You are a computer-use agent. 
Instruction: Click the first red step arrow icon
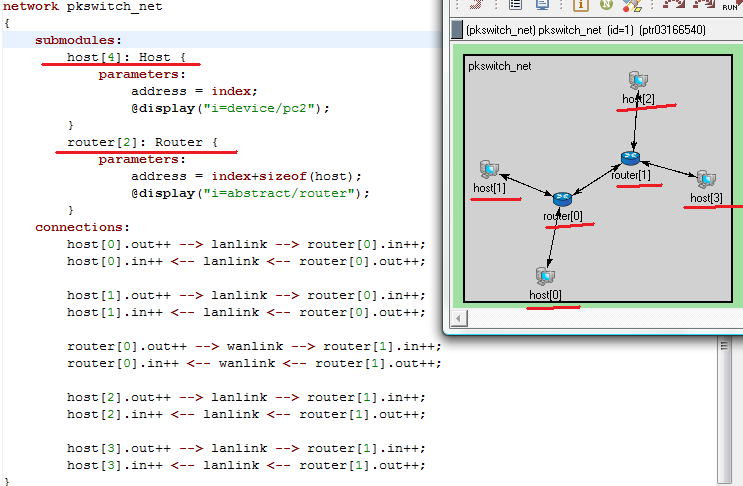(673, 4)
